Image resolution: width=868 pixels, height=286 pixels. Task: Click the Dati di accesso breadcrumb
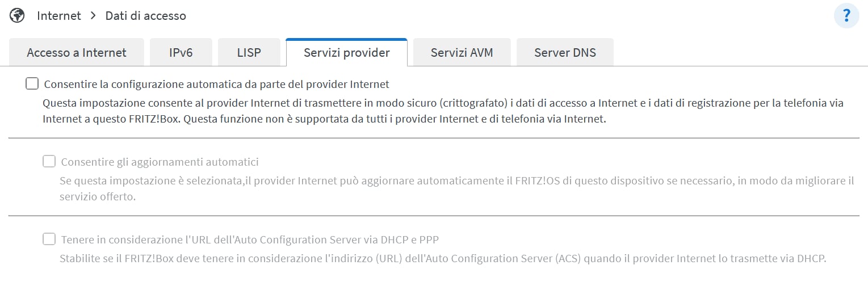tap(146, 16)
